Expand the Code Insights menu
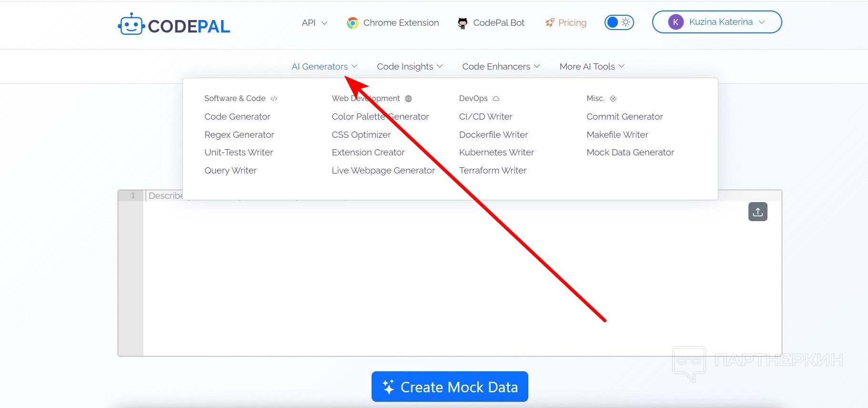The image size is (868, 408). pos(410,67)
